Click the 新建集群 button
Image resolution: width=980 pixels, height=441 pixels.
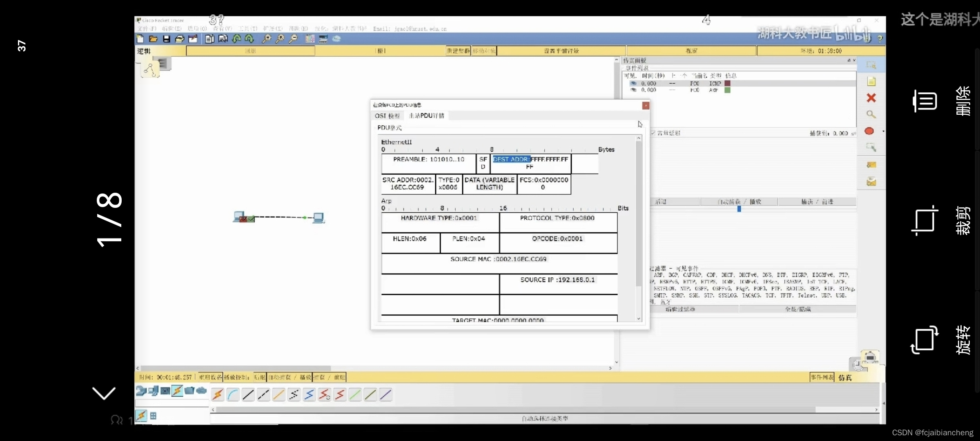(458, 51)
